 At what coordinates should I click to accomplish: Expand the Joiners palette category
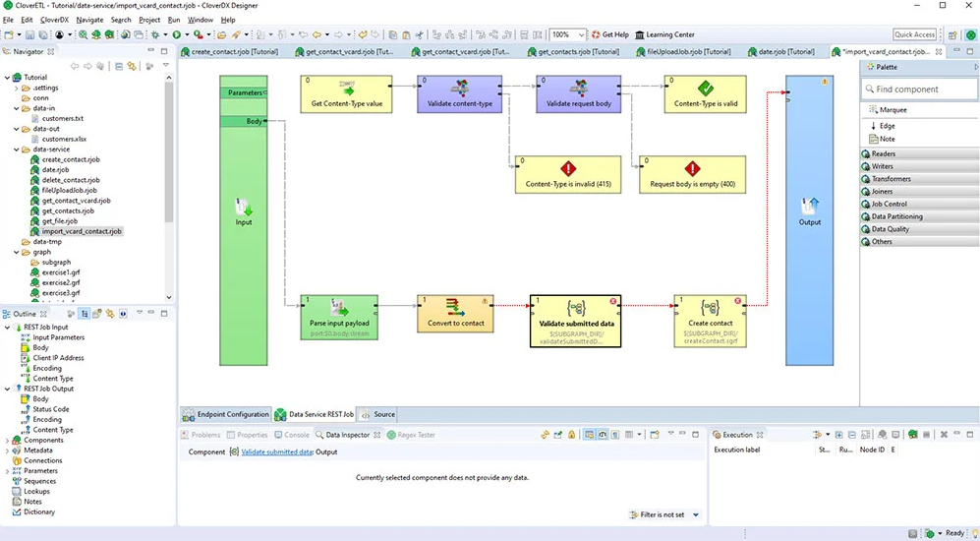click(919, 192)
